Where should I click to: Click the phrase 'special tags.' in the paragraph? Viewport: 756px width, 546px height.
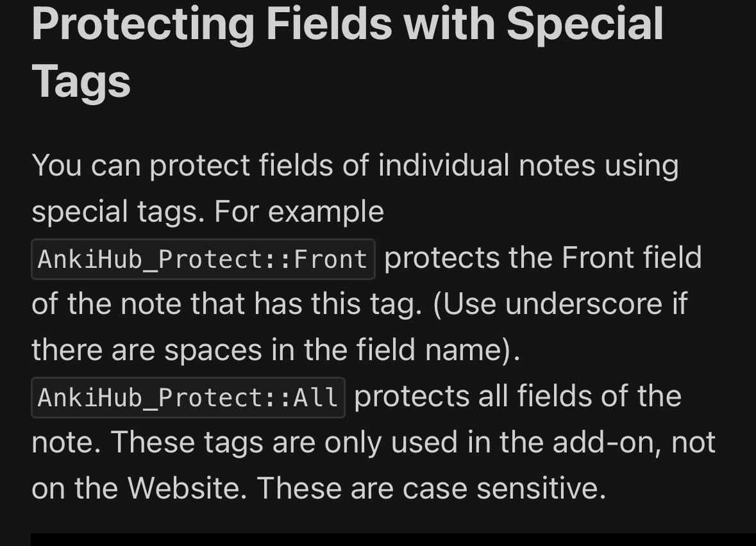[118, 212]
